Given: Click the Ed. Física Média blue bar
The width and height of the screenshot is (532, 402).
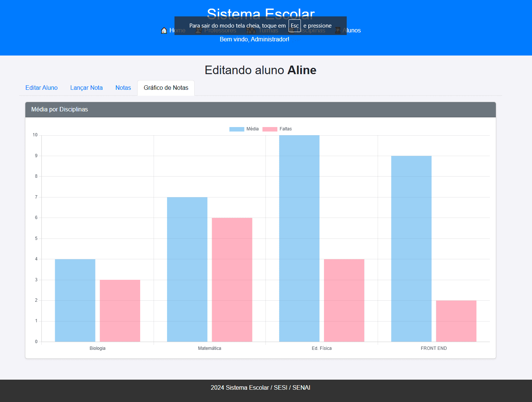Looking at the screenshot, I should [x=299, y=238].
